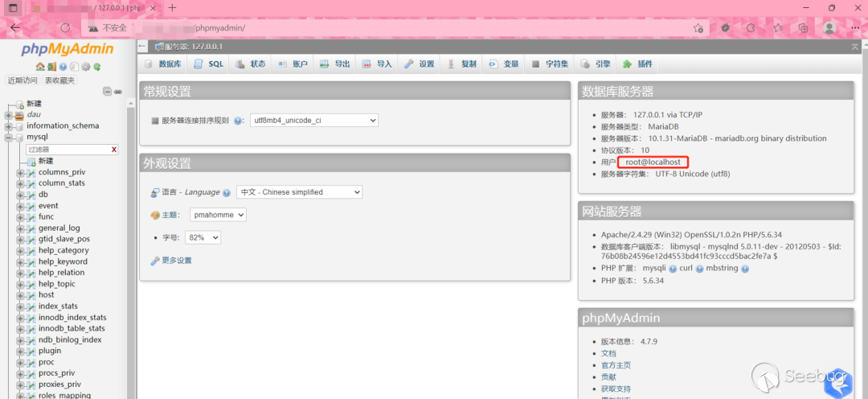Open the help_topic table
Screen dimensions: 868x399
point(56,284)
